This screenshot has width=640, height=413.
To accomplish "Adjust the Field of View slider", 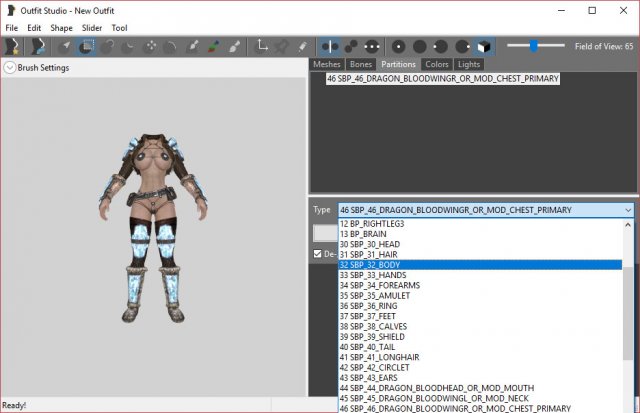I will point(534,45).
